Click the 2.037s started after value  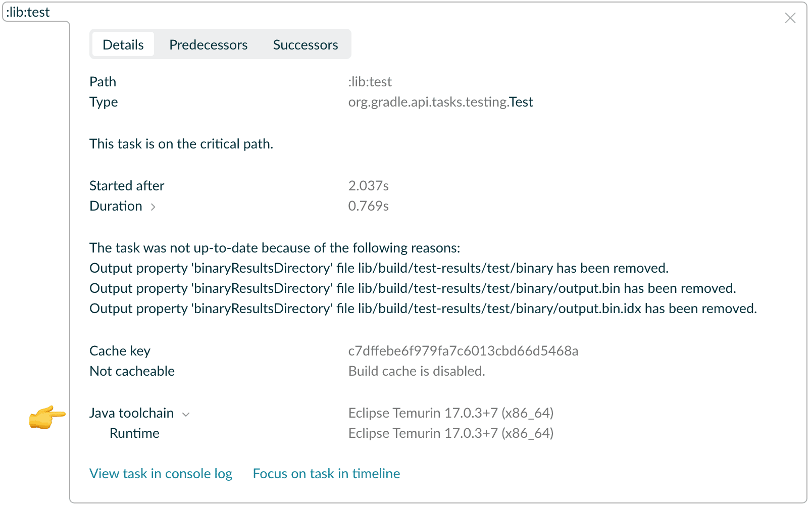(x=368, y=186)
